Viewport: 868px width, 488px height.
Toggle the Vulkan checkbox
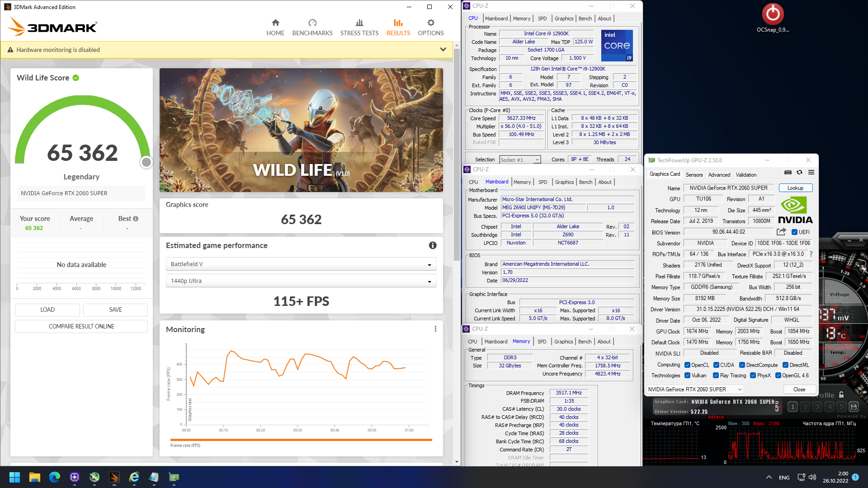[687, 375]
